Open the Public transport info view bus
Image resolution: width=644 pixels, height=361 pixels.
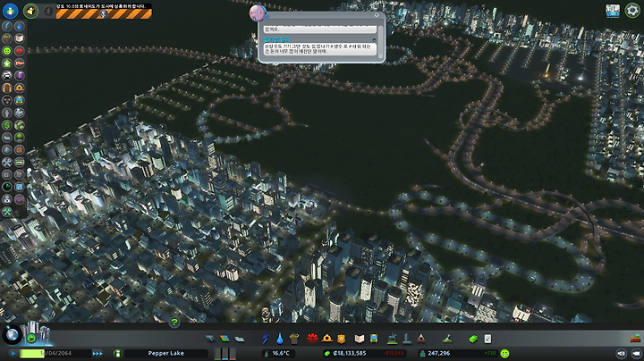[x=20, y=100]
